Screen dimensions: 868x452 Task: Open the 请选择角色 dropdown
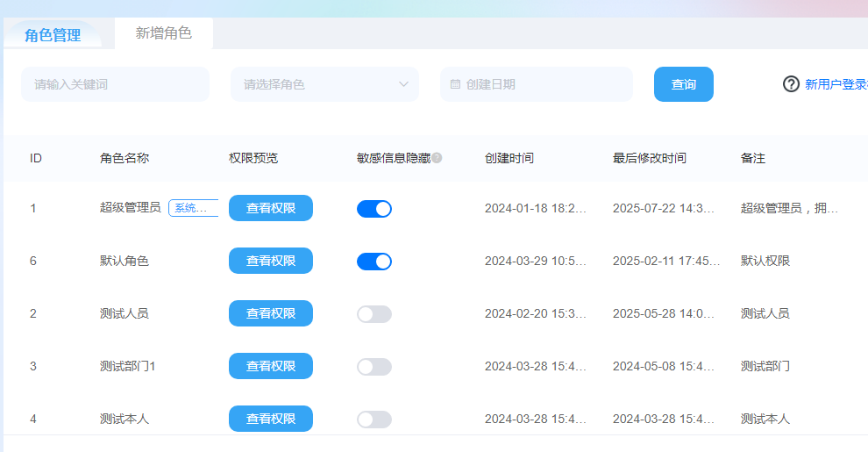(x=316, y=84)
